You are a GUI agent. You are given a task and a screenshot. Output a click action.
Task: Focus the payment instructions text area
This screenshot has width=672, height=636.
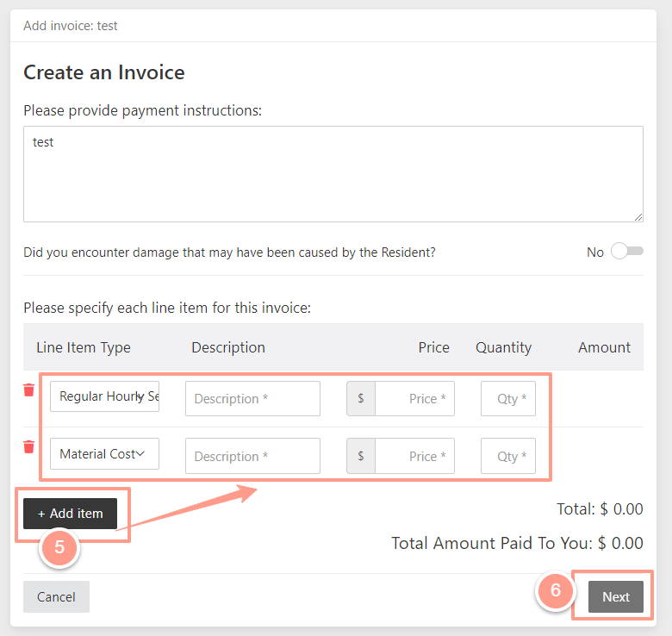point(333,174)
